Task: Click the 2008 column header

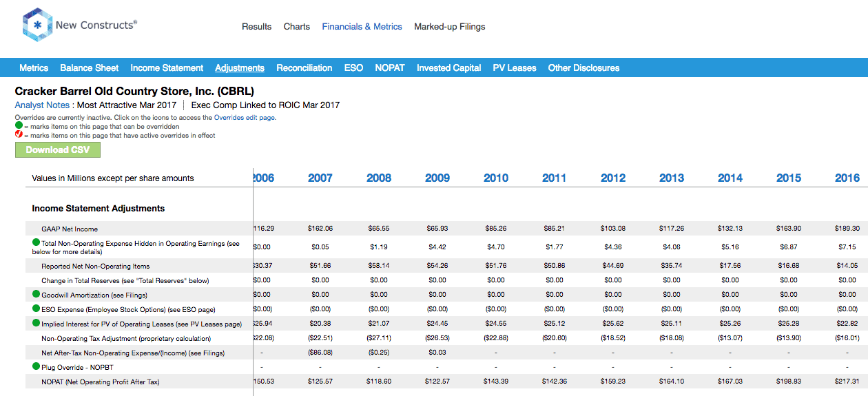Action: (x=379, y=178)
